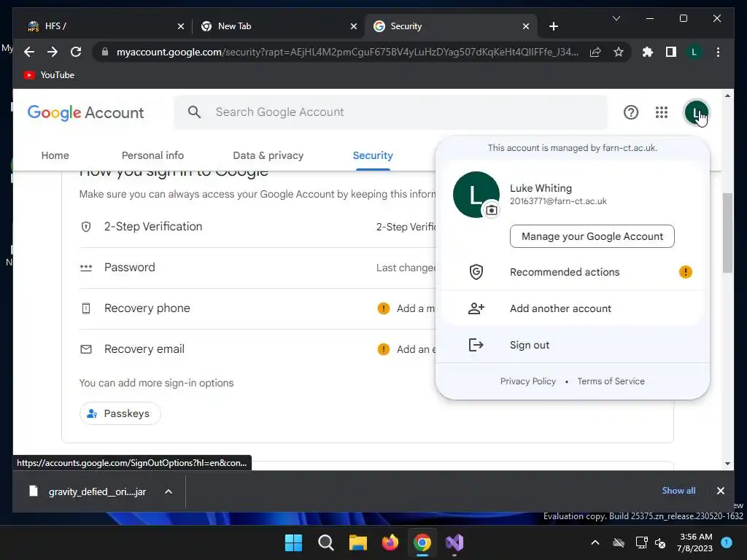This screenshot has width=747, height=560.
Task: Open the Password settings row
Action: [258, 268]
